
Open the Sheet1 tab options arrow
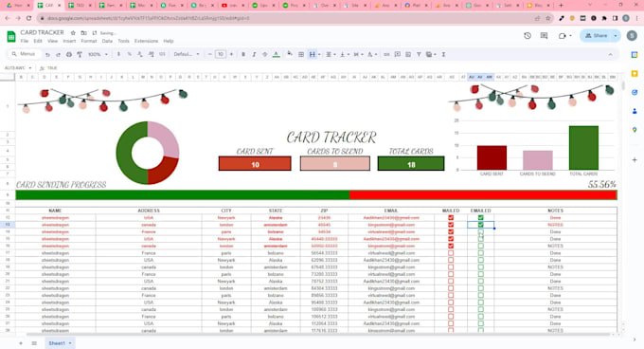coord(70,343)
